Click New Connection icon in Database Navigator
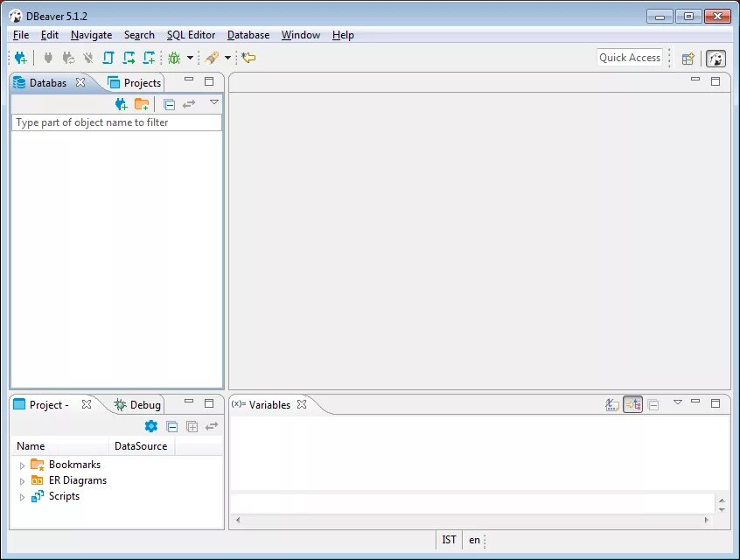The width and height of the screenshot is (740, 560). click(x=122, y=104)
